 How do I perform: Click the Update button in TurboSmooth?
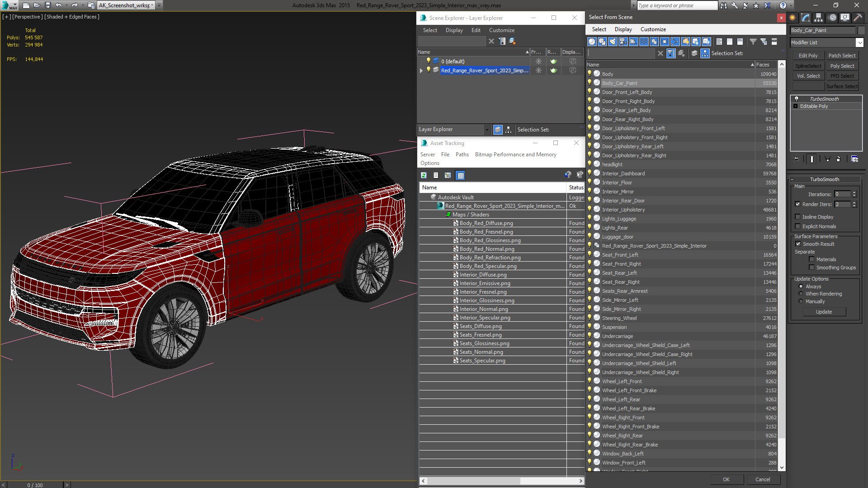824,312
